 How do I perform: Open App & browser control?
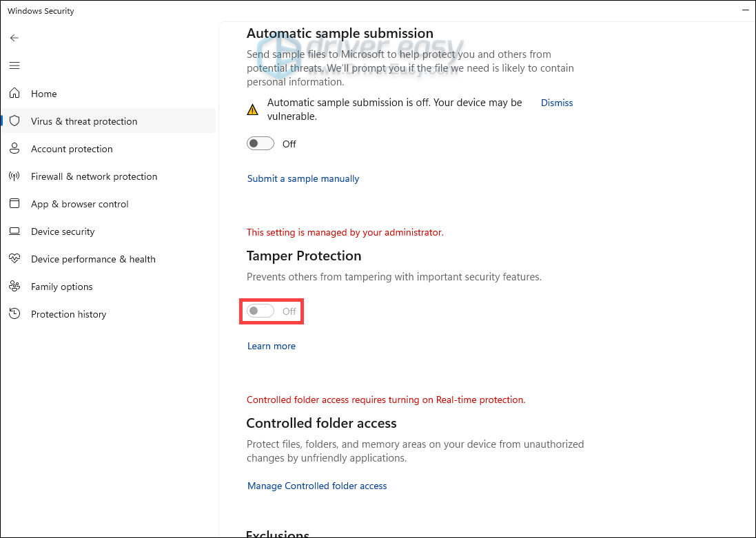pyautogui.click(x=108, y=203)
